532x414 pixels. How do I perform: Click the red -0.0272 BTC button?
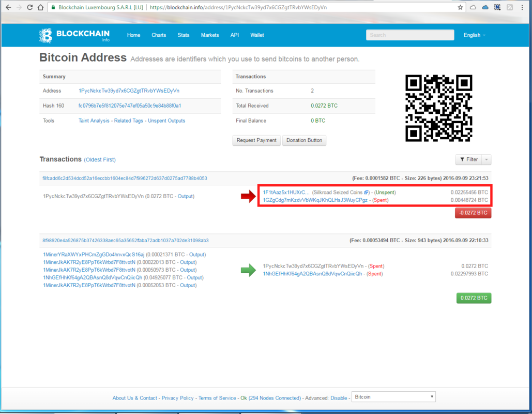tap(473, 213)
